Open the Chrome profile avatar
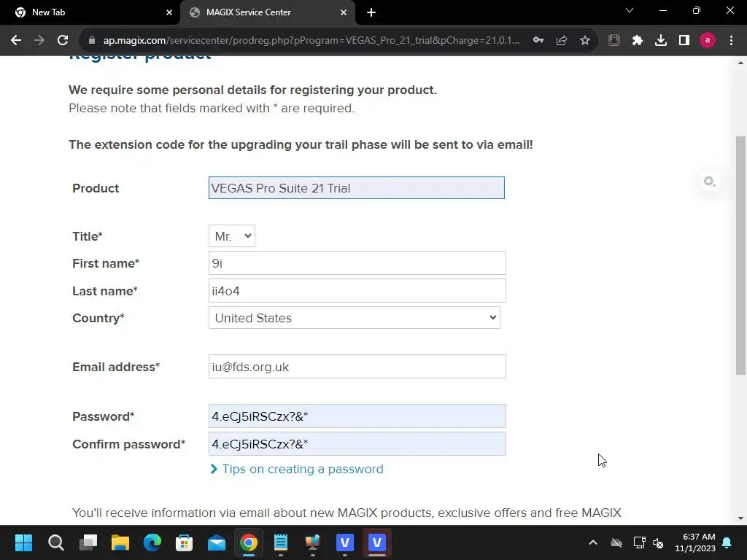747x560 pixels. click(708, 41)
